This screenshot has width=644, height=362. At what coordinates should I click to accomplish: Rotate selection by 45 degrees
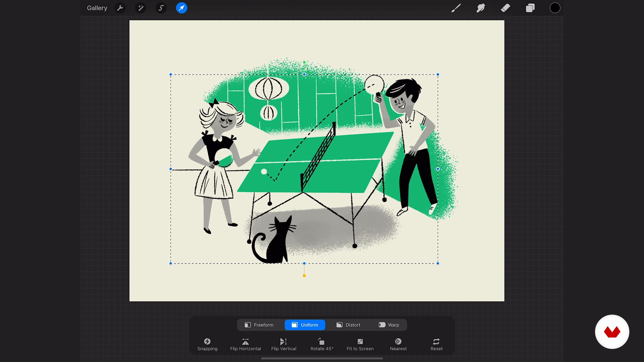click(322, 345)
